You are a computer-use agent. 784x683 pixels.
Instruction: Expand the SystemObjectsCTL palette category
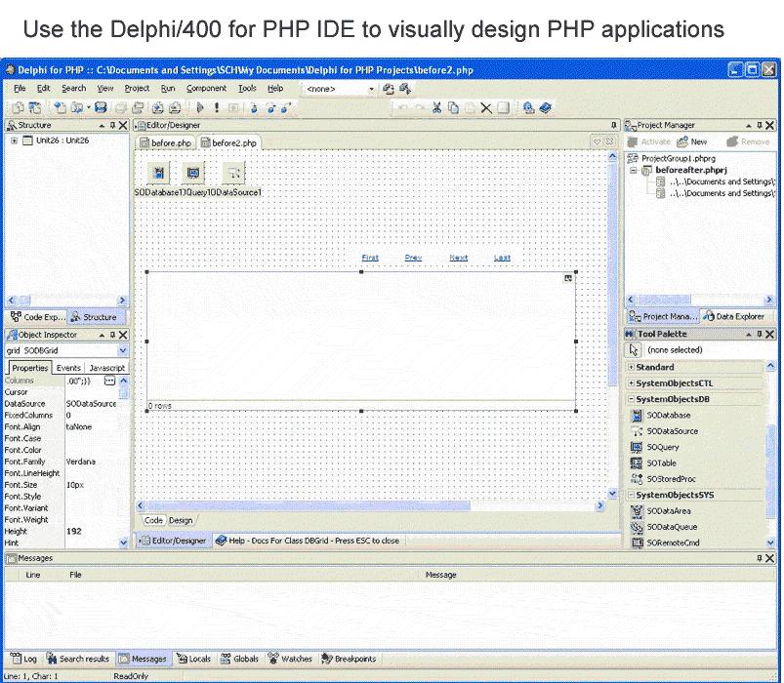click(631, 383)
